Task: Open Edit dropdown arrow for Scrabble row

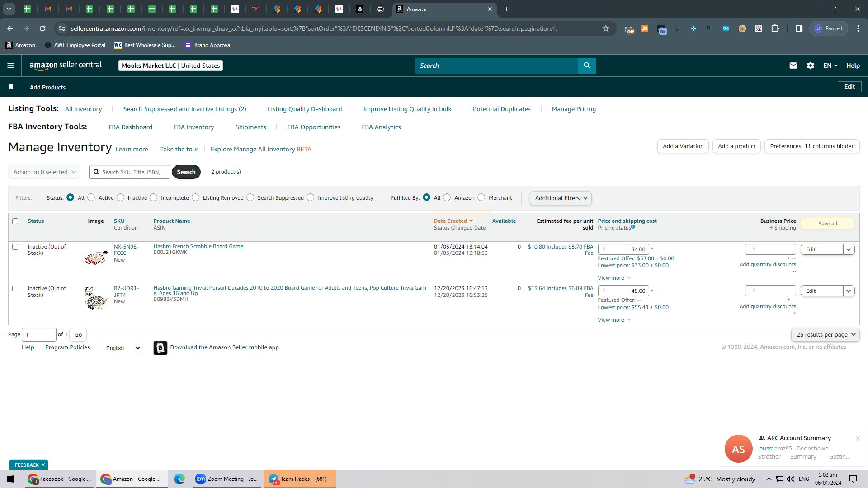Action: tap(849, 249)
